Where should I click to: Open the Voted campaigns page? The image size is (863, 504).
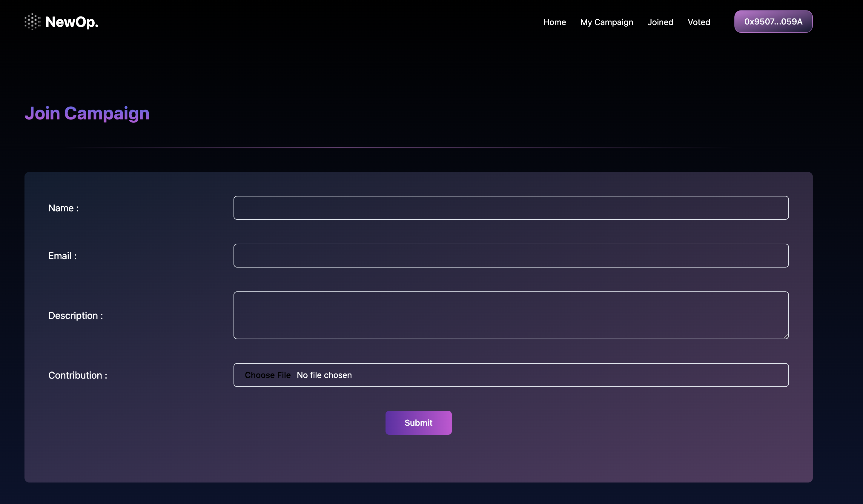coord(699,22)
